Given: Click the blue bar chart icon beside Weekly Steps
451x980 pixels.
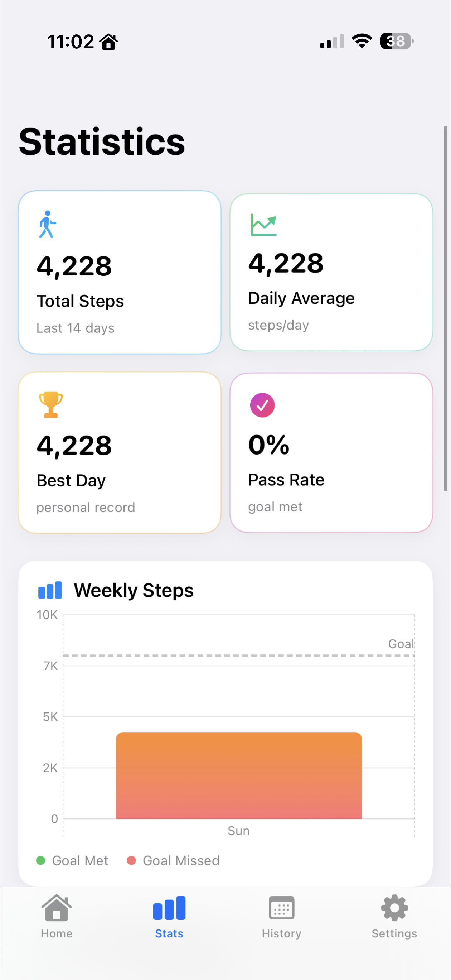Looking at the screenshot, I should point(50,590).
